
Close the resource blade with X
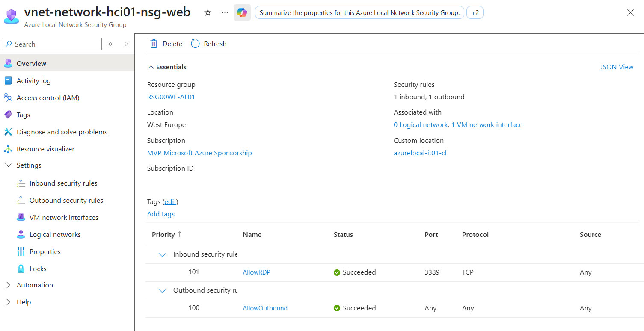tap(630, 13)
